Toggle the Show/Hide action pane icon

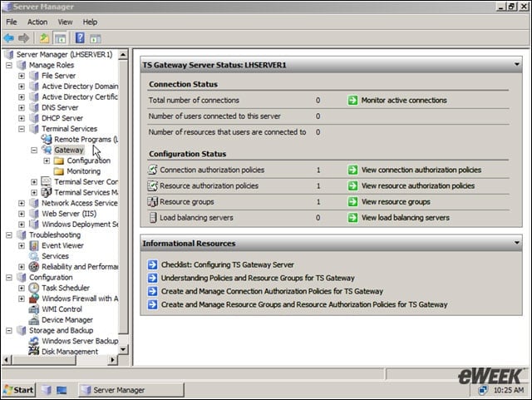96,38
